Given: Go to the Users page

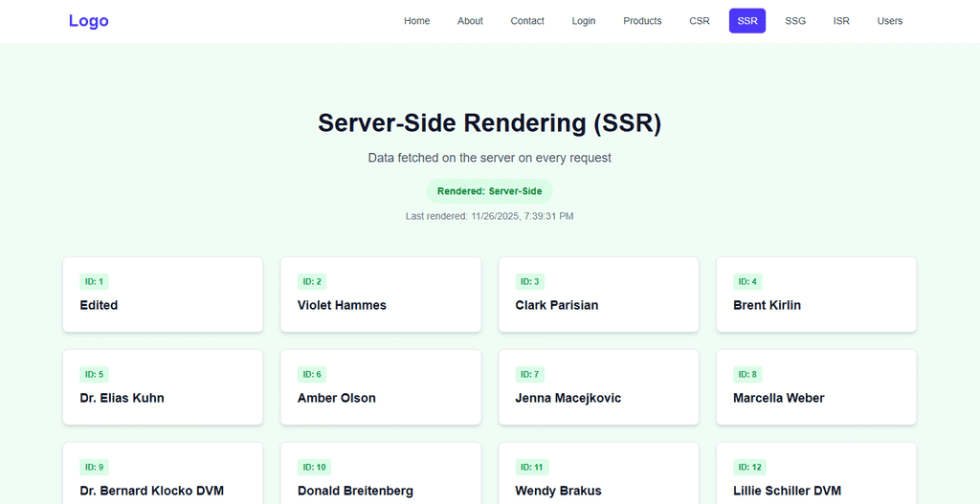Looking at the screenshot, I should (890, 21).
